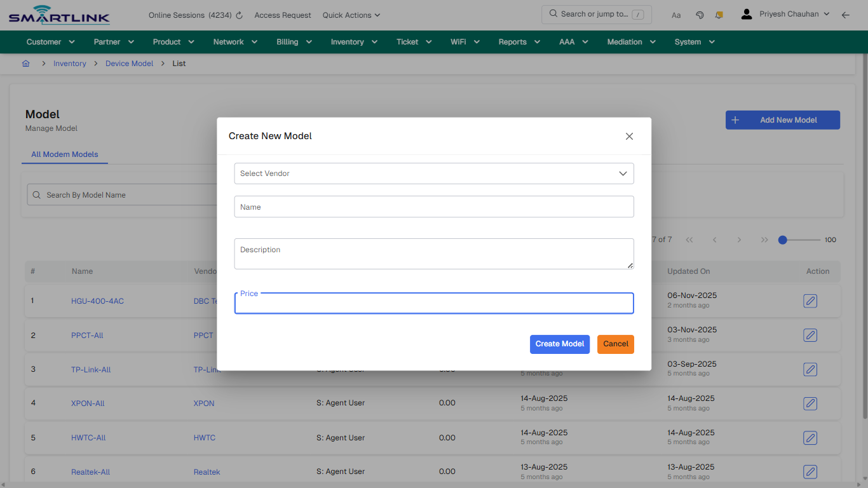Refresh the Online Sessions count

coord(238,15)
